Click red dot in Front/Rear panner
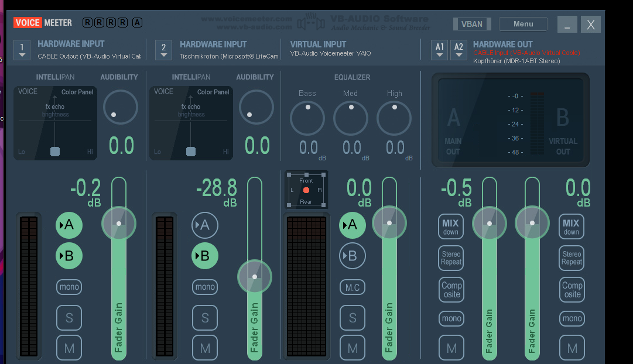This screenshot has width=633, height=364. coord(306,190)
